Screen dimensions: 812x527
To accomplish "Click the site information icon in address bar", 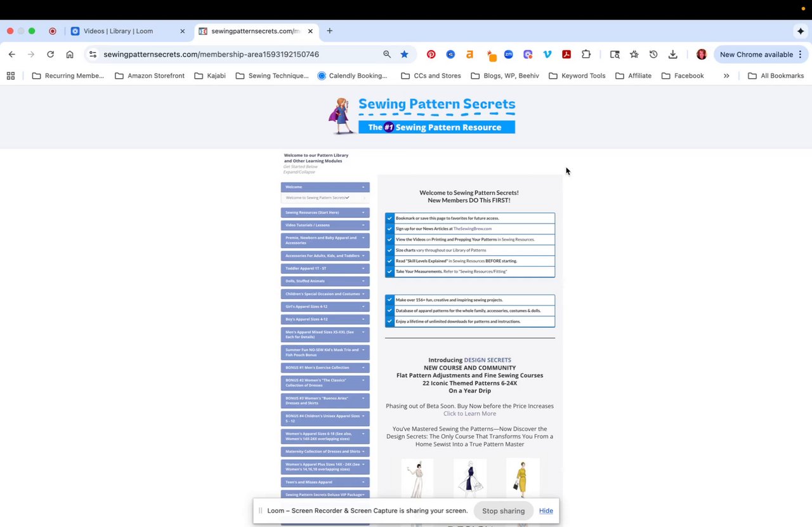I will click(x=93, y=55).
